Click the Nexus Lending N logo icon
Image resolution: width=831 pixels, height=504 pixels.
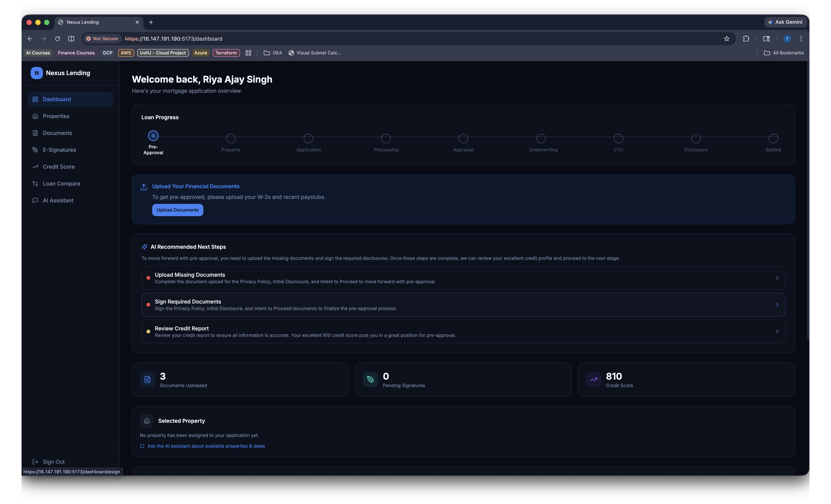coord(36,73)
